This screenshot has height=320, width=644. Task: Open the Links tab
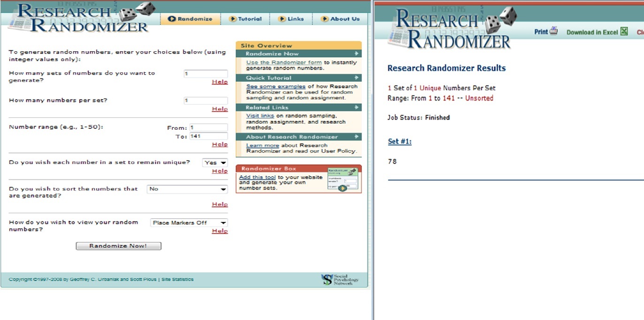(291, 19)
